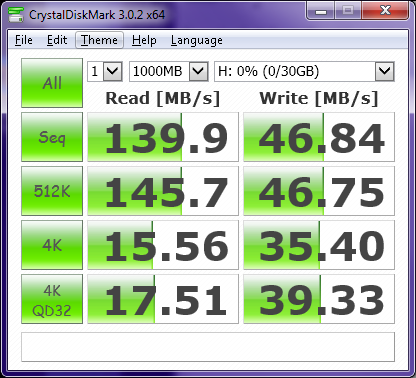The height and width of the screenshot is (378, 416).
Task: Click the empty comment text field
Action: pyautogui.click(x=208, y=347)
